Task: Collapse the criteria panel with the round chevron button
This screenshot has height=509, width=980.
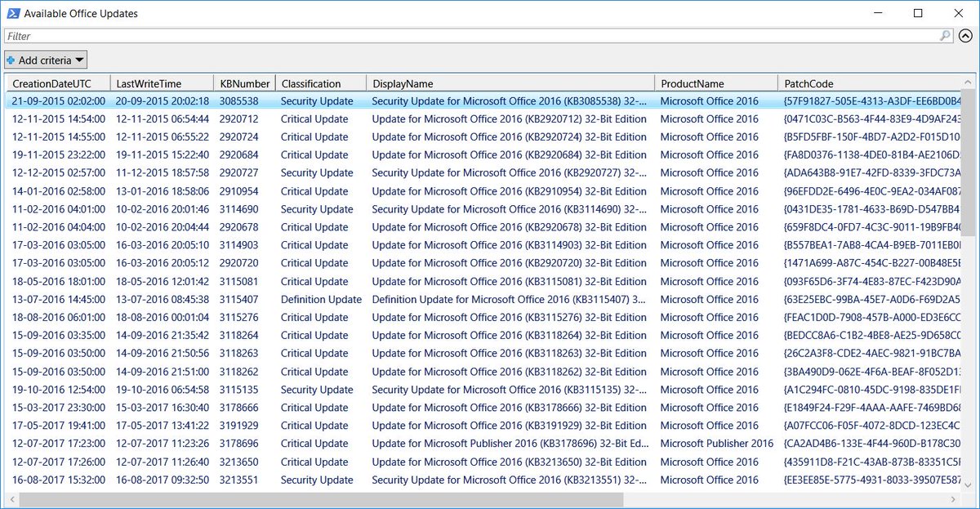Action: point(966,36)
